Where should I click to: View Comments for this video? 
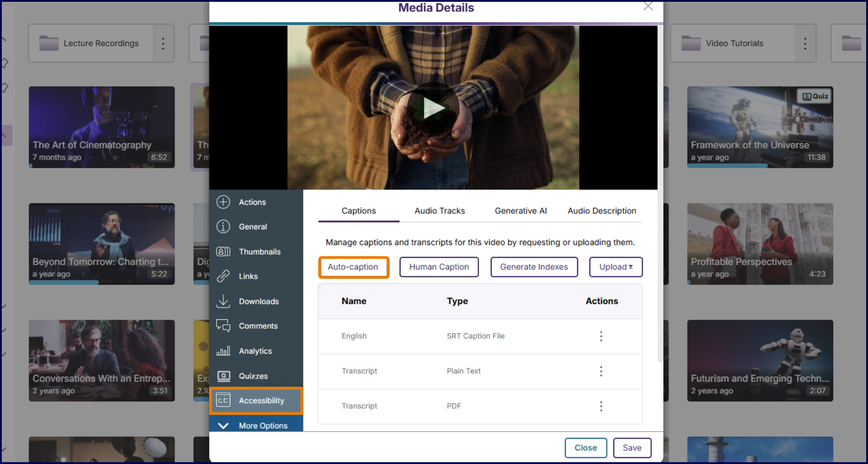click(x=258, y=326)
